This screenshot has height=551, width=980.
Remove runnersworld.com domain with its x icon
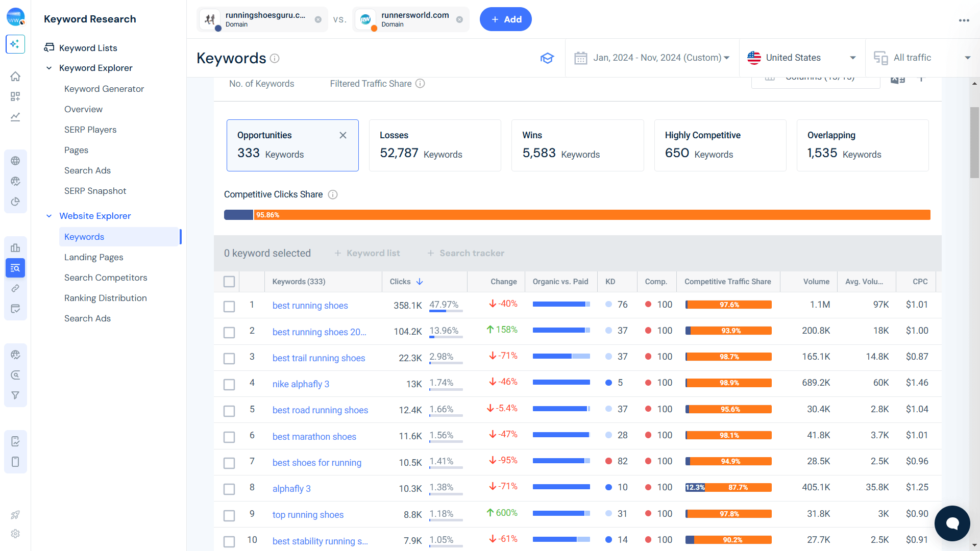click(459, 19)
